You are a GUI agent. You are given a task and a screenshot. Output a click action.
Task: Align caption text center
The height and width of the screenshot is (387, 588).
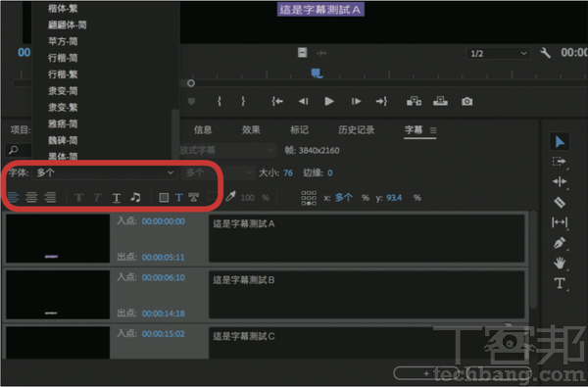[x=31, y=197]
